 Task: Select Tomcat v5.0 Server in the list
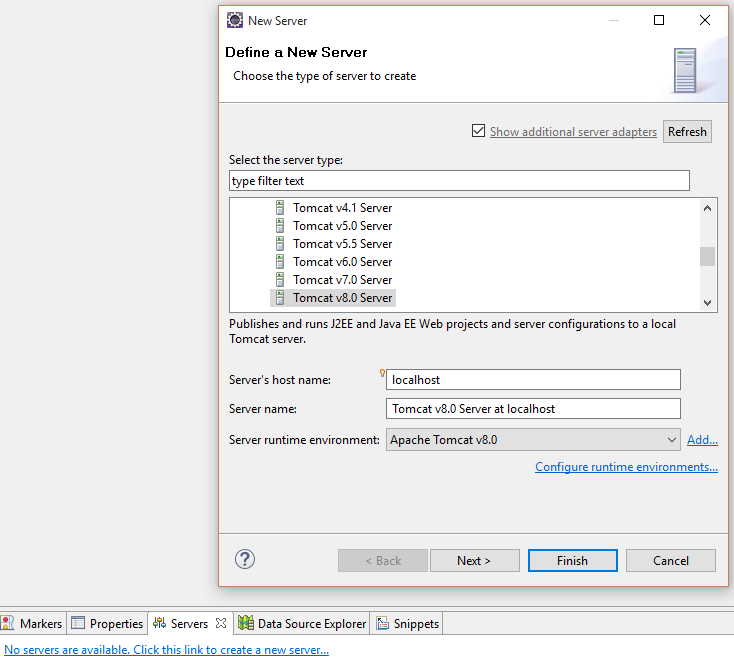(x=343, y=226)
